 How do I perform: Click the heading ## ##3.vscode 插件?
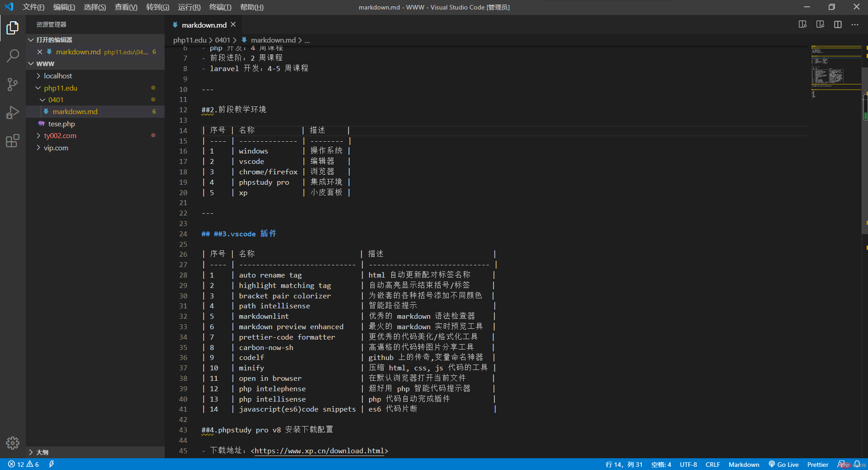point(239,234)
